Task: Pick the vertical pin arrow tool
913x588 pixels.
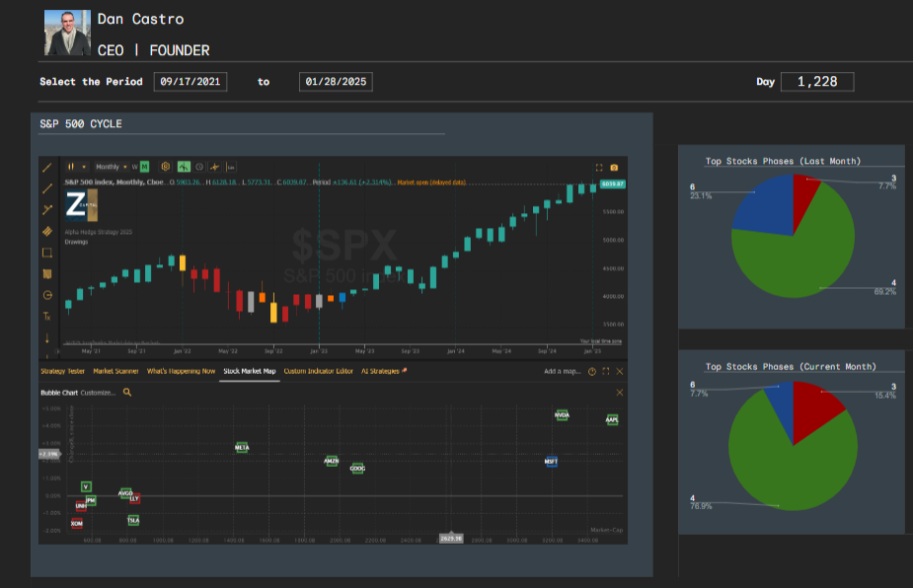Action: tap(47, 337)
